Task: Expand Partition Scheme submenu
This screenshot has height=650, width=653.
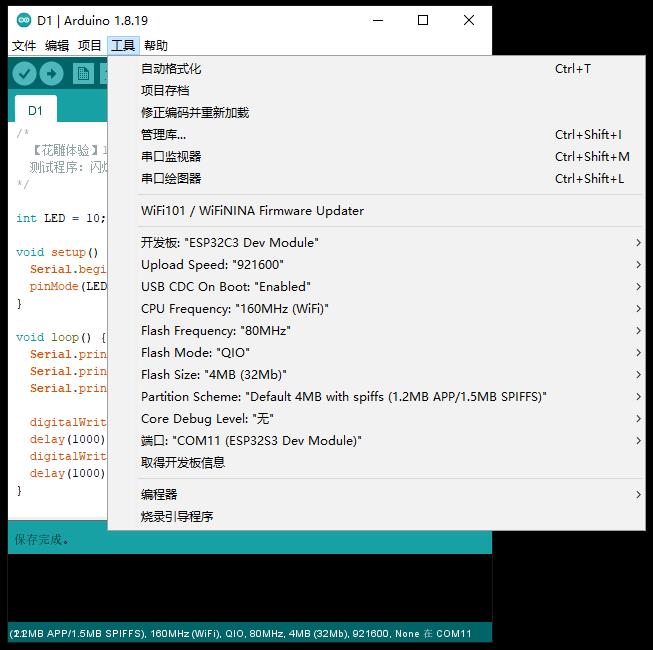Action: (374, 396)
